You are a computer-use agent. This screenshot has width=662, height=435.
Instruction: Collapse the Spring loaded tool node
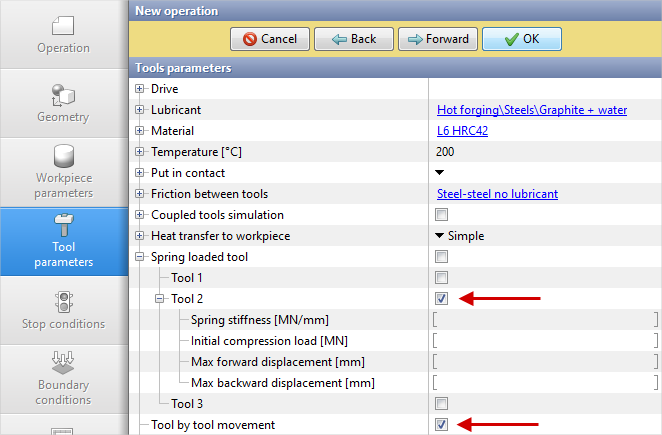click(x=140, y=257)
